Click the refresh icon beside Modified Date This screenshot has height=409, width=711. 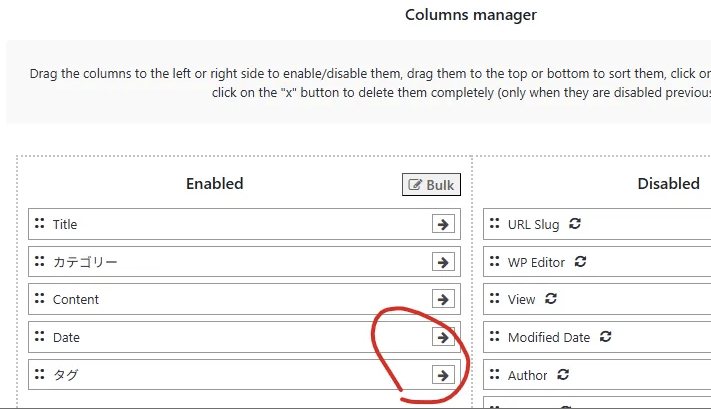coord(605,337)
